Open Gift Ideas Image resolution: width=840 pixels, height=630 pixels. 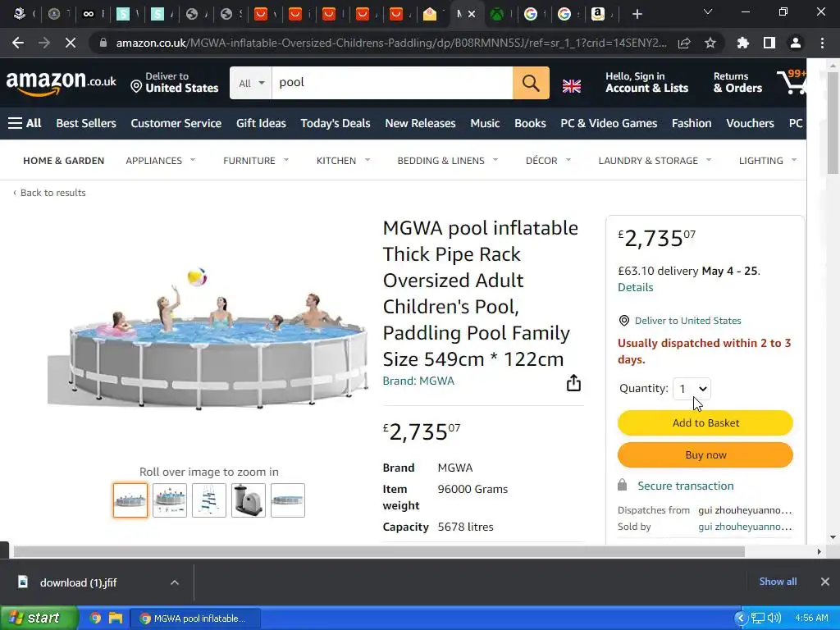point(261,123)
